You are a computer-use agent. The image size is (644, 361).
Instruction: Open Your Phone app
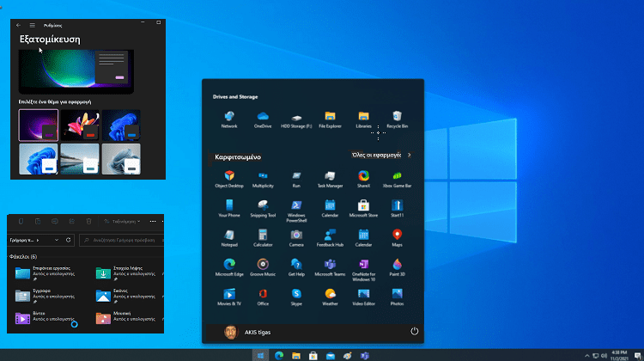click(229, 209)
